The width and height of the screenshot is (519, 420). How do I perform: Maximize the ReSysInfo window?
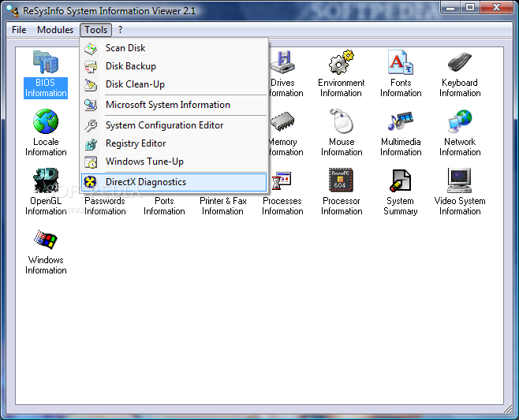tap(469, 8)
